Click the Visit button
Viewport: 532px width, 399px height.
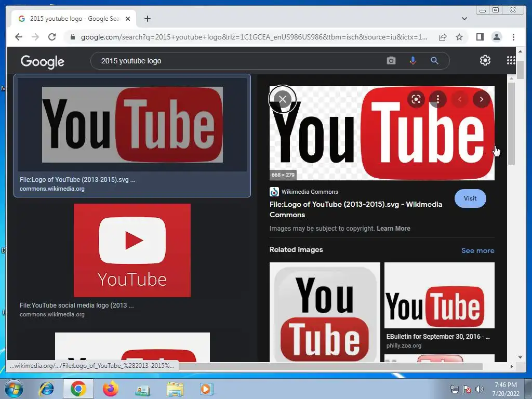[x=470, y=198]
